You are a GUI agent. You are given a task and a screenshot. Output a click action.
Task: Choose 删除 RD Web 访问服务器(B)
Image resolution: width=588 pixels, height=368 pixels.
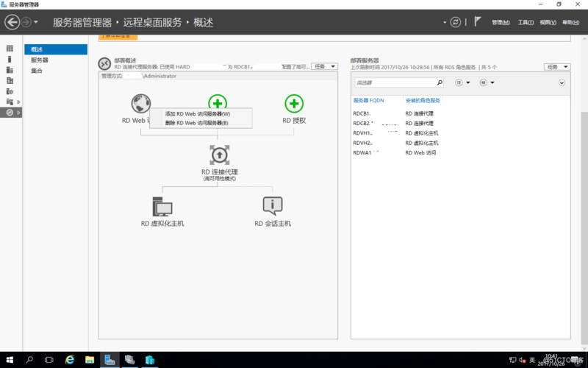[201, 123]
